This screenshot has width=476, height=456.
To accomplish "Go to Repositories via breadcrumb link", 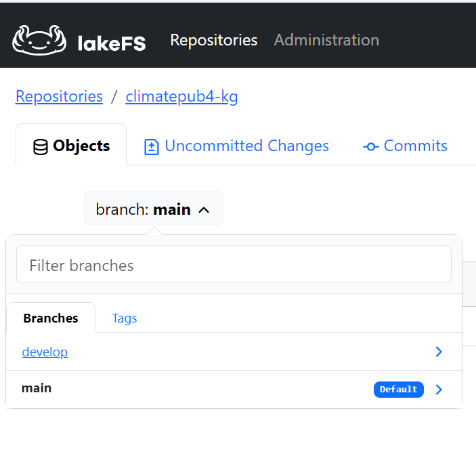I will coord(59,96).
